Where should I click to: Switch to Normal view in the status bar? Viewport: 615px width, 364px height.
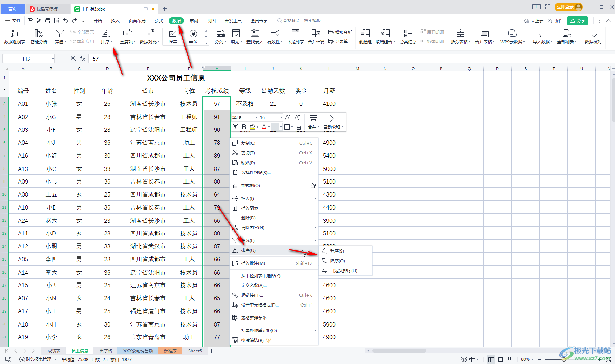coord(491,359)
